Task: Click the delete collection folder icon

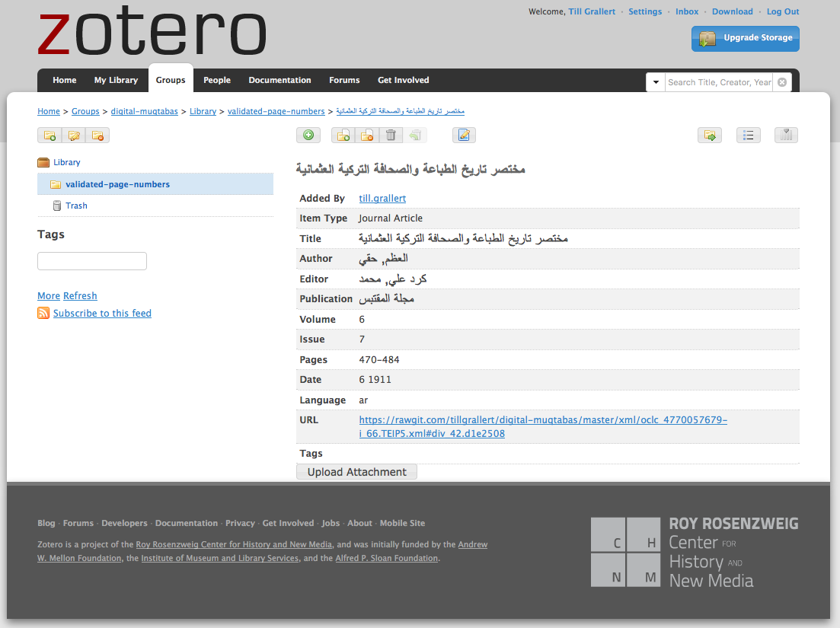Action: [97, 135]
